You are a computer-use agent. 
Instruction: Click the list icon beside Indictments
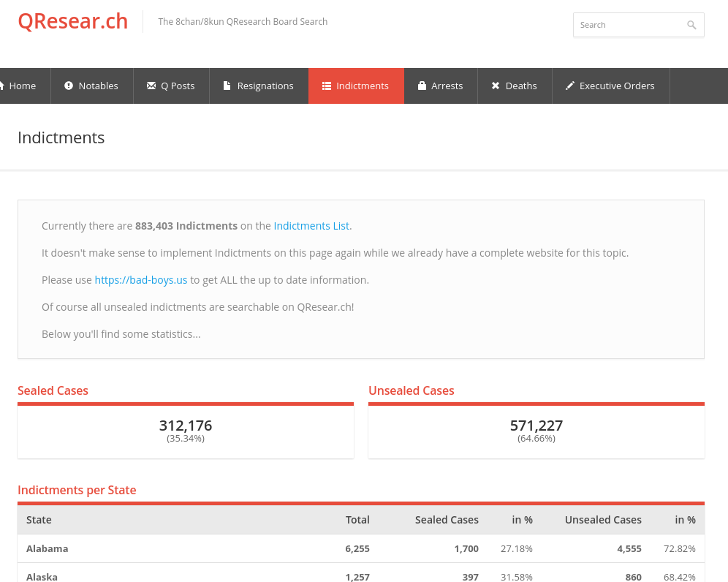[x=327, y=86]
